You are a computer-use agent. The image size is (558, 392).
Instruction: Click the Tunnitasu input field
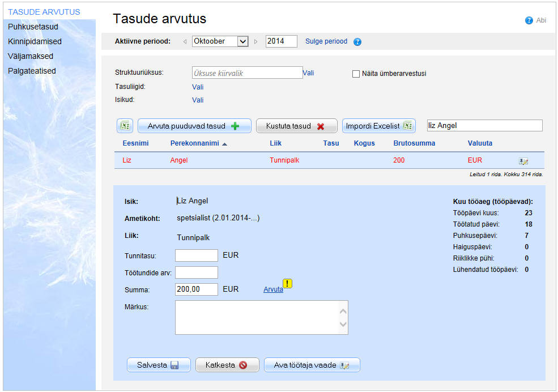(197, 255)
